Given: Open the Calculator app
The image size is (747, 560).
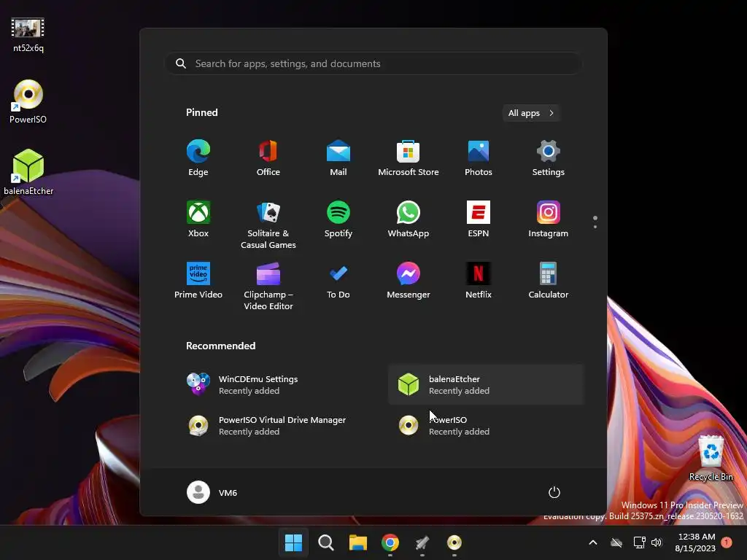Looking at the screenshot, I should [x=549, y=281].
